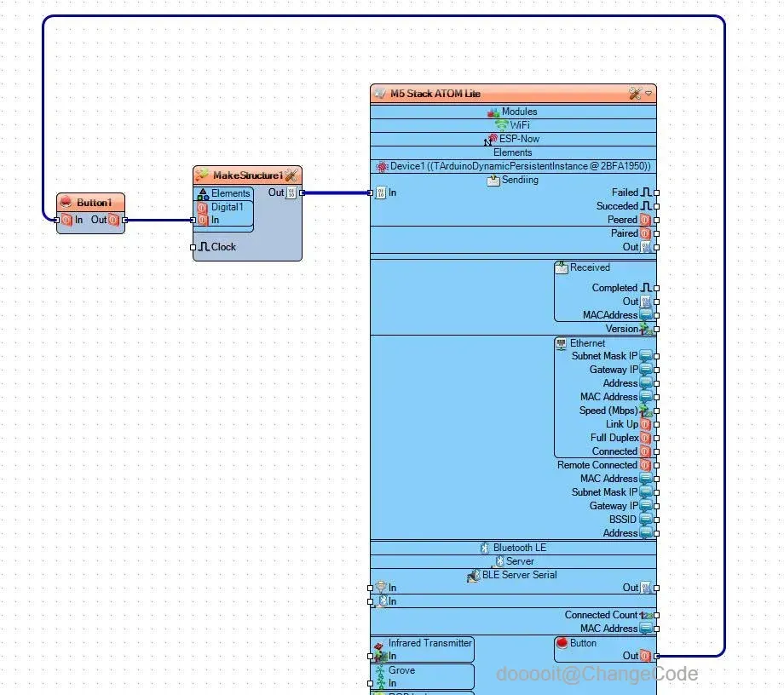Screen dimensions: 784x695
Task: Select the Button1 In pin
Action: click(x=56, y=221)
